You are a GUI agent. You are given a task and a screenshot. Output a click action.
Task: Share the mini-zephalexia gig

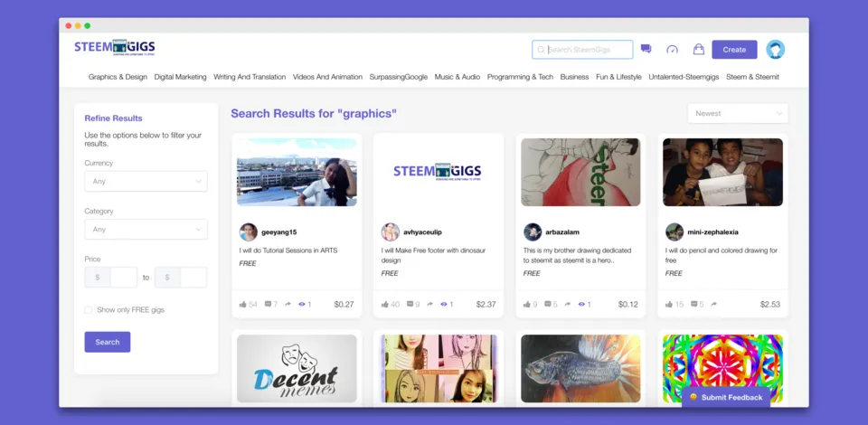coord(713,305)
